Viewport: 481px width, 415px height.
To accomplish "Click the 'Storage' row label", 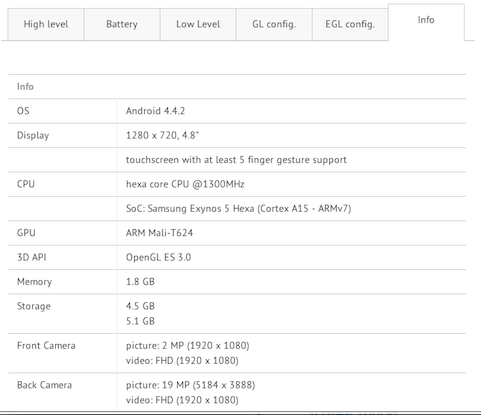I will 34,306.
